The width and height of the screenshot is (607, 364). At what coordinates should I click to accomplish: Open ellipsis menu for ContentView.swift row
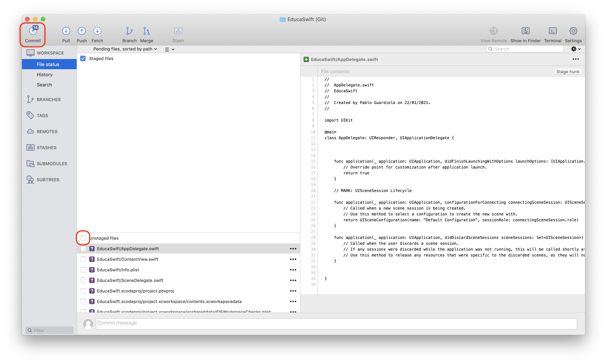[293, 259]
